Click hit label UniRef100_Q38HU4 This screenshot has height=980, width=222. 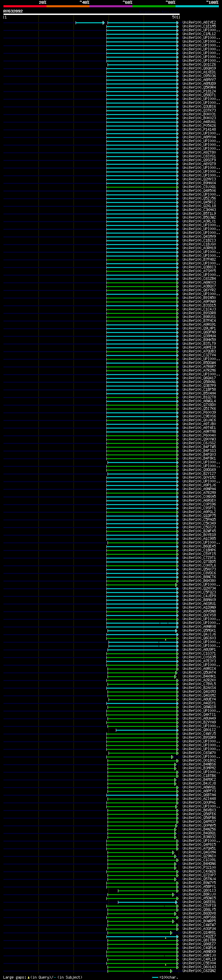[x=199, y=336]
